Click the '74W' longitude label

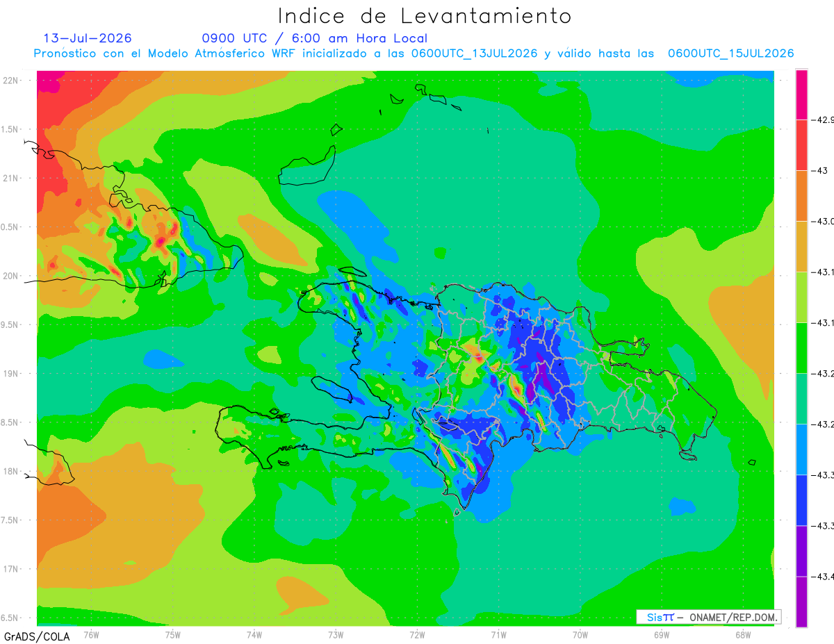[x=254, y=634]
